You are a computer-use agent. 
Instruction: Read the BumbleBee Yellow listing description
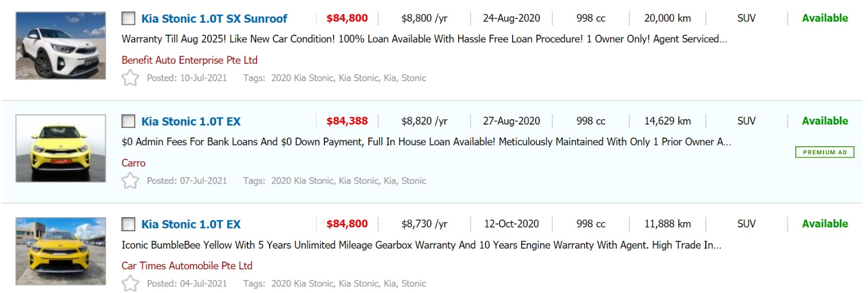421,245
